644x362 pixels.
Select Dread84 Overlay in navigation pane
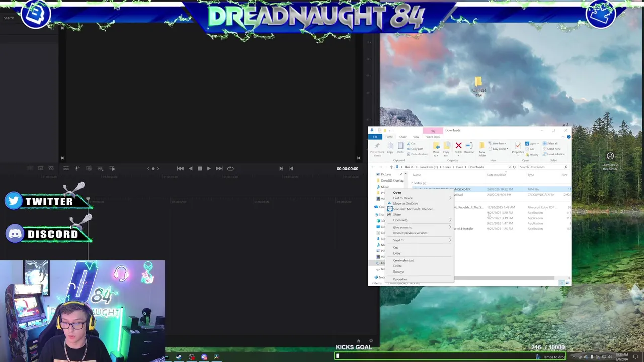(x=392, y=180)
